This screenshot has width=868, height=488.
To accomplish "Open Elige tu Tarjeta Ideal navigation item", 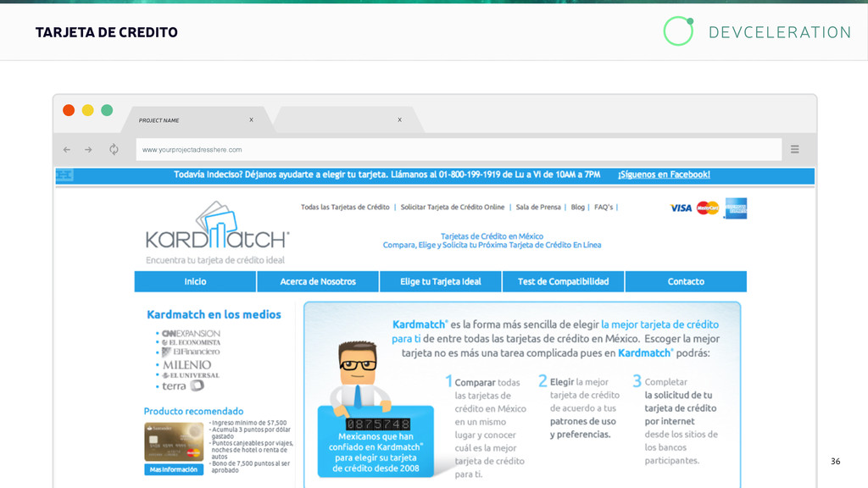I will coord(441,281).
